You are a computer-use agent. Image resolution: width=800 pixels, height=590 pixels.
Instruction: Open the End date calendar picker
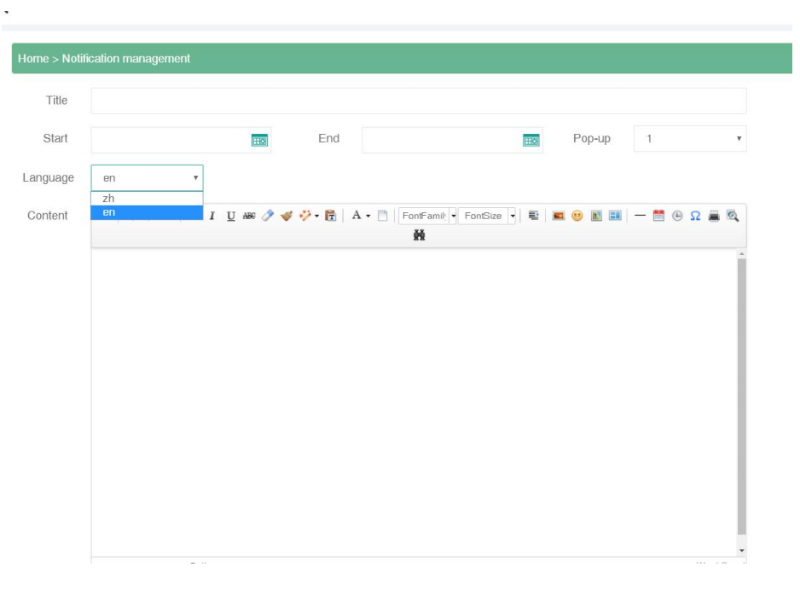(531, 140)
